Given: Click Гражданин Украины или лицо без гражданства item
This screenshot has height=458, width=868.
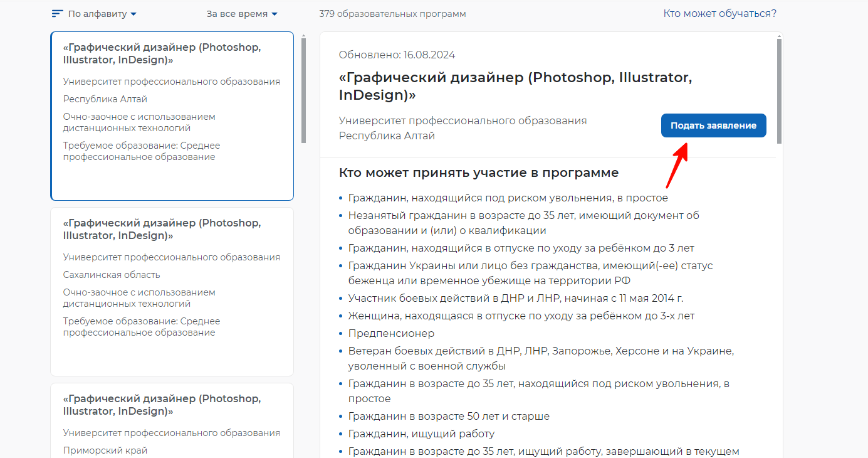Looking at the screenshot, I should point(531,273).
